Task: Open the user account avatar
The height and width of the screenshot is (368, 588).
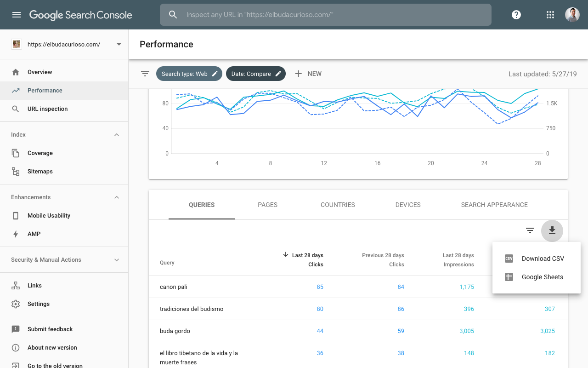Action: (572, 15)
